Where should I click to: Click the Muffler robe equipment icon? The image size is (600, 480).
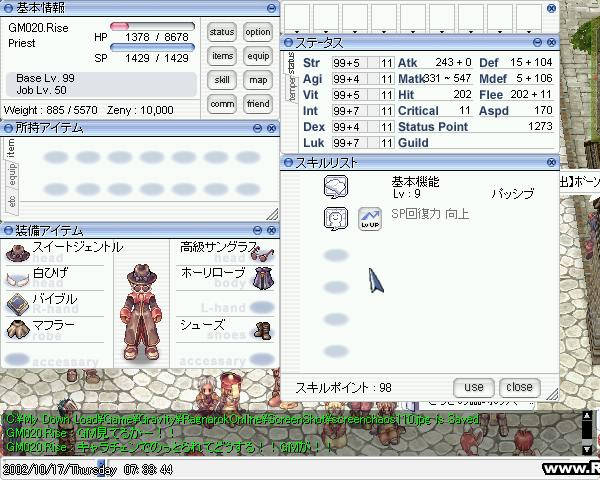[x=17, y=330]
